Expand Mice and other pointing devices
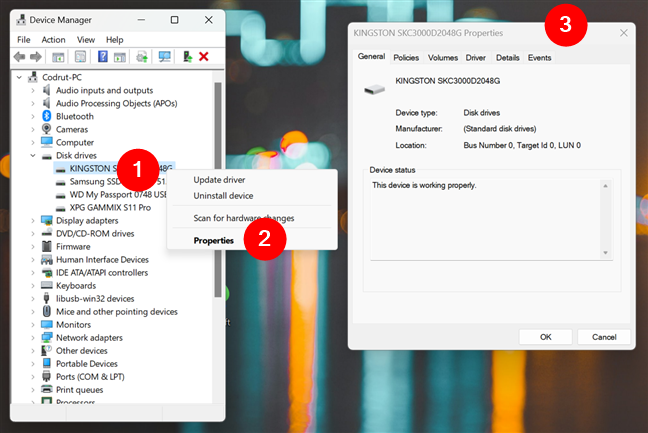Viewport: 648px width, 433px height. tap(33, 312)
